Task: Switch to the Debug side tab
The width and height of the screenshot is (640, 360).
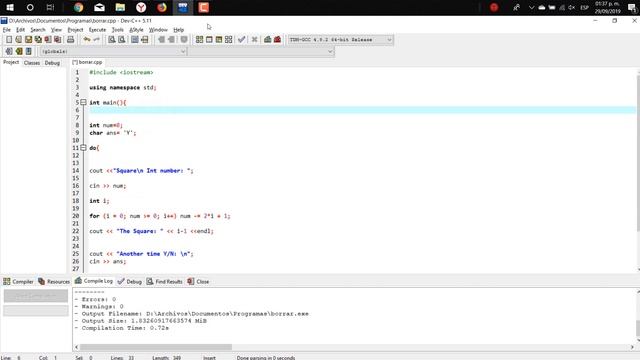Action: pos(52,63)
